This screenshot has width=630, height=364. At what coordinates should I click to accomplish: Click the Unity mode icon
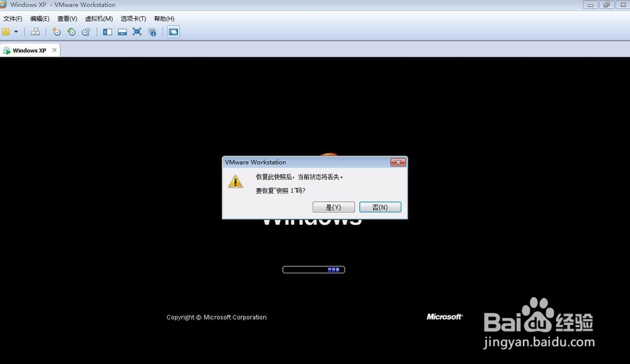point(152,32)
